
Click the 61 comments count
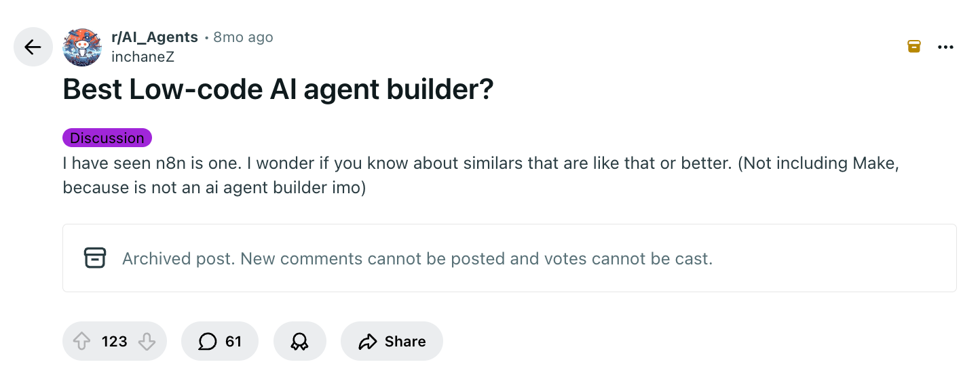click(x=233, y=341)
